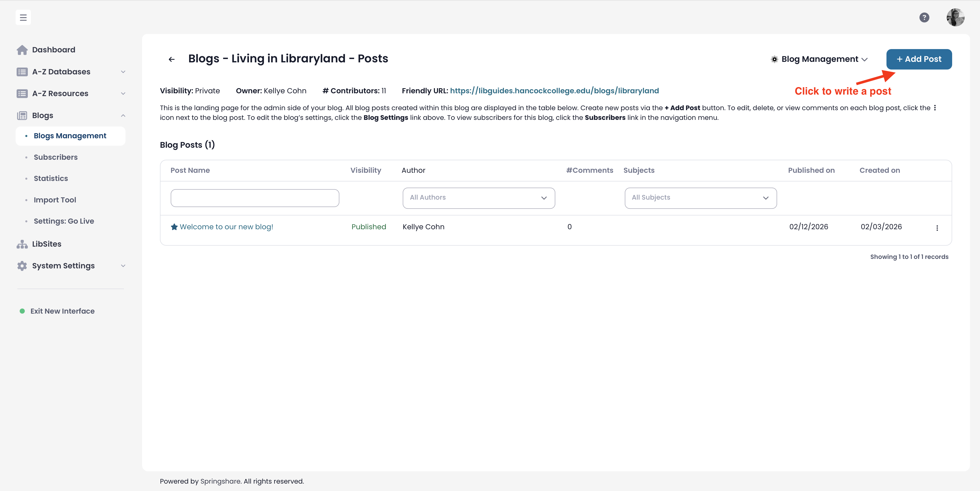Viewport: 980px width, 491px height.
Task: Open the help question mark icon
Action: pyautogui.click(x=924, y=18)
